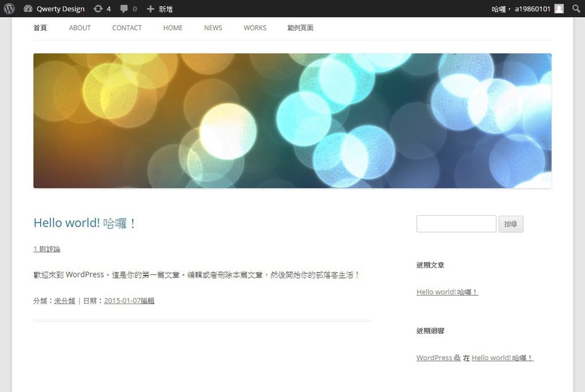This screenshot has width=585, height=392.
Task: Go to 首頁 in the navigation
Action: click(41, 28)
